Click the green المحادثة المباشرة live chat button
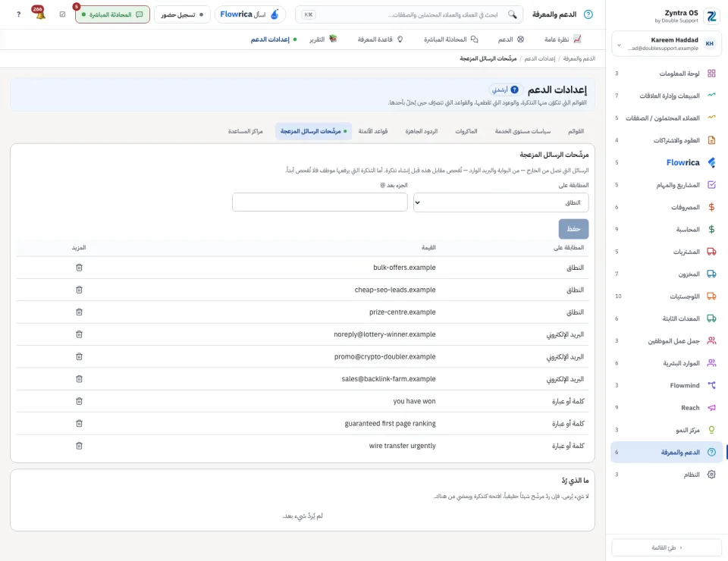Image resolution: width=728 pixels, height=561 pixels. (112, 14)
